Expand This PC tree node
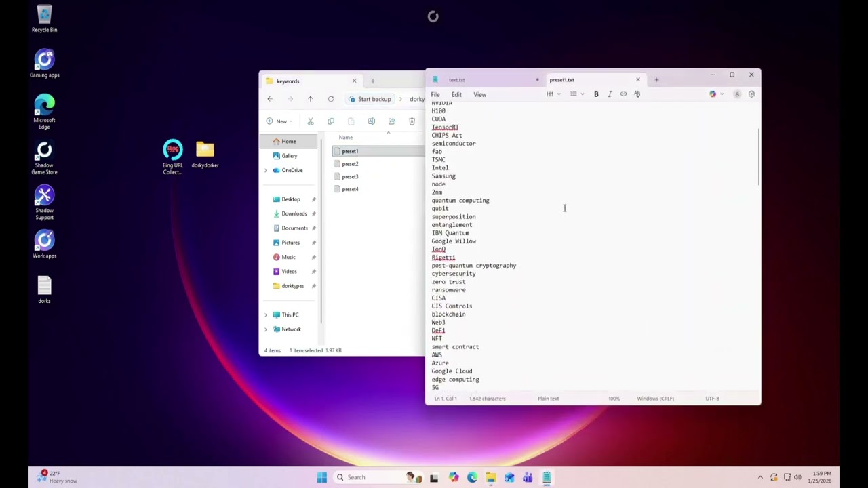 coord(266,315)
